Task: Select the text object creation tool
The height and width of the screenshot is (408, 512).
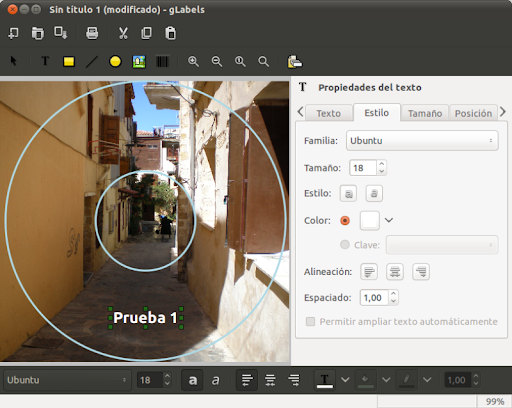Action: [x=45, y=61]
